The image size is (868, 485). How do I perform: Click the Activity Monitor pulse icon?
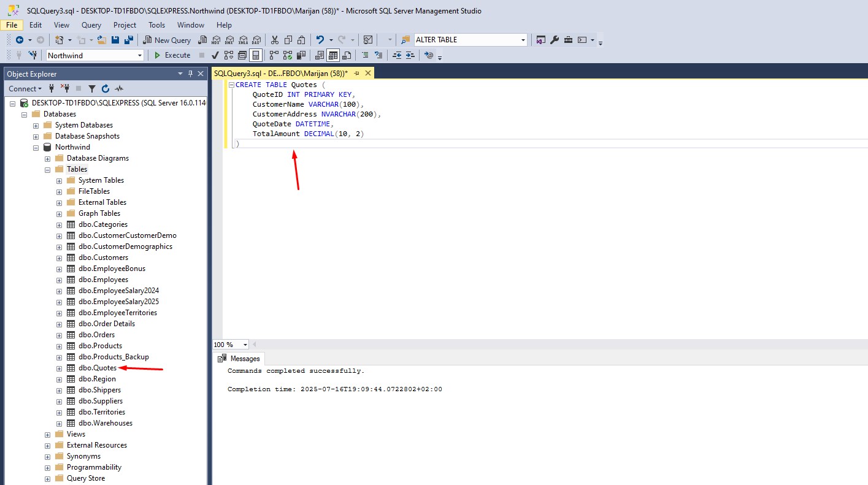[x=119, y=88]
